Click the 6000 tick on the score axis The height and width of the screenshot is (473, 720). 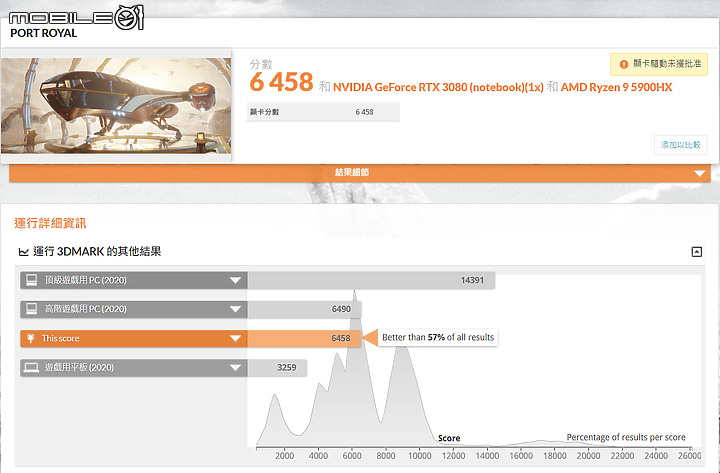(352, 456)
